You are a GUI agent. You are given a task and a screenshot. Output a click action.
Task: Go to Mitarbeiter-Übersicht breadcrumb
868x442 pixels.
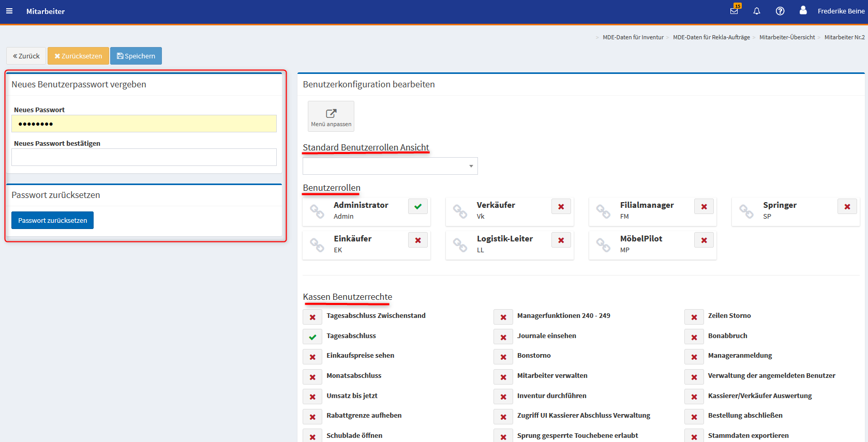pos(787,37)
